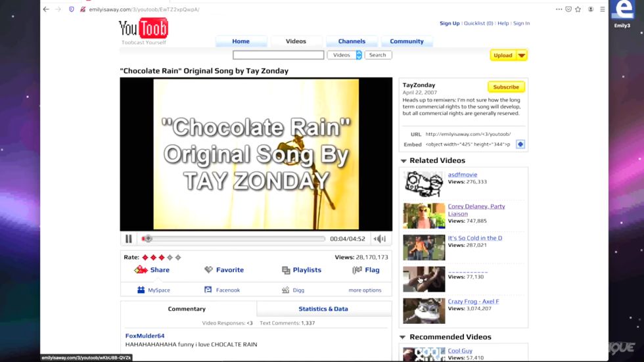Click the Search button
Viewport: 644px width, 362px height.
coord(377,55)
